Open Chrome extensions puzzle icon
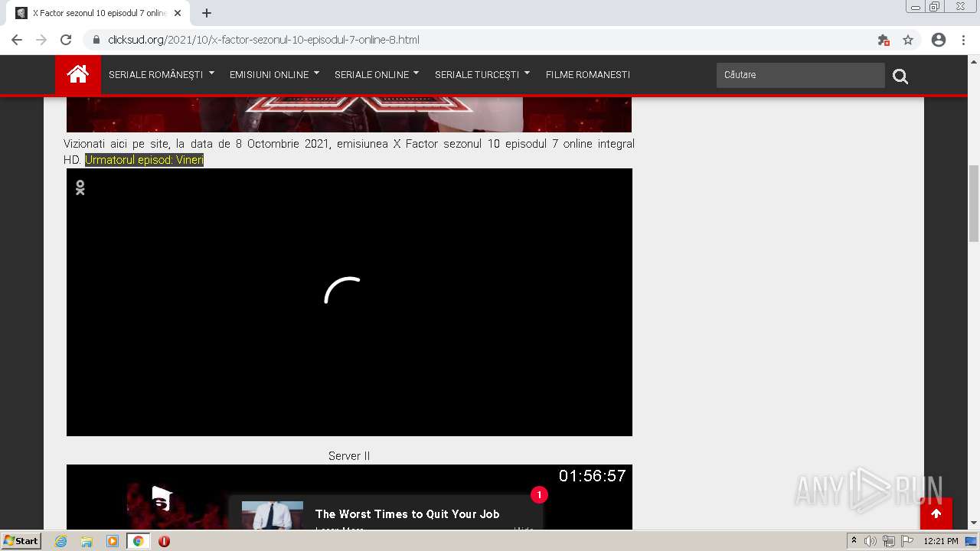 coord(884,40)
